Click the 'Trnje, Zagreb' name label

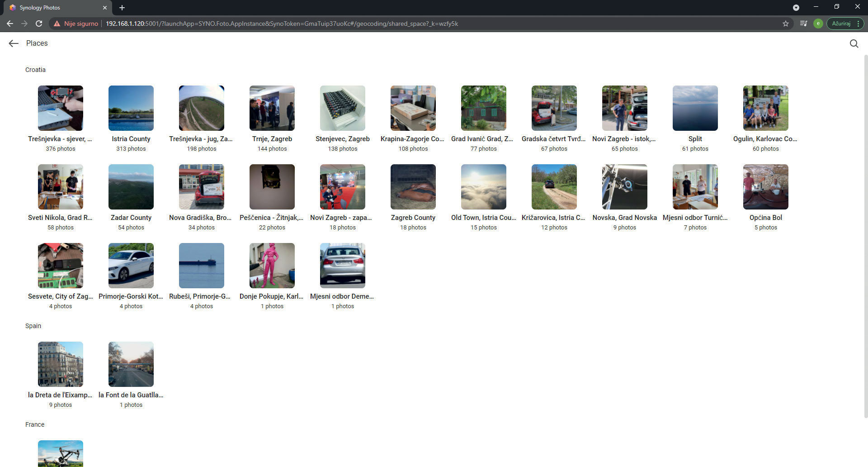[272, 139]
